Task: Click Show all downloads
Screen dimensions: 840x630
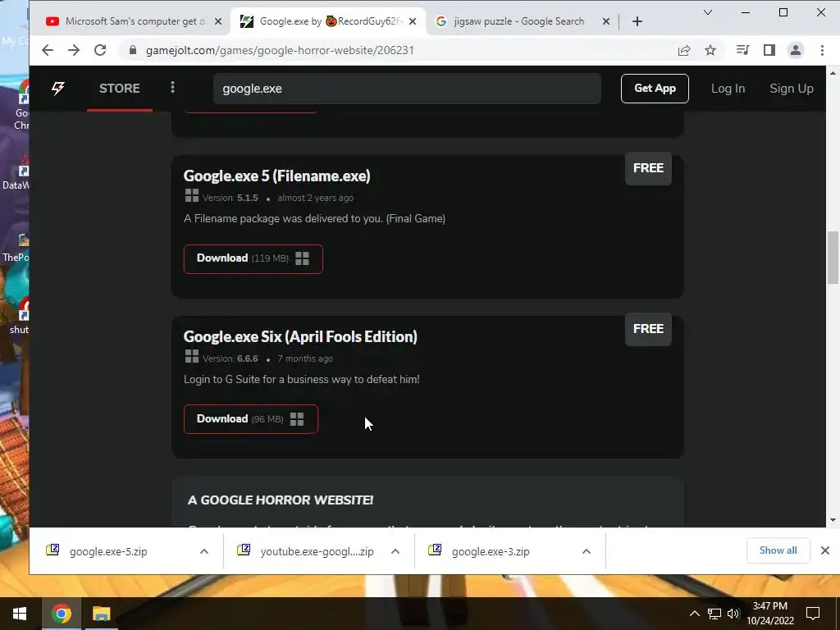Action: coord(778,550)
